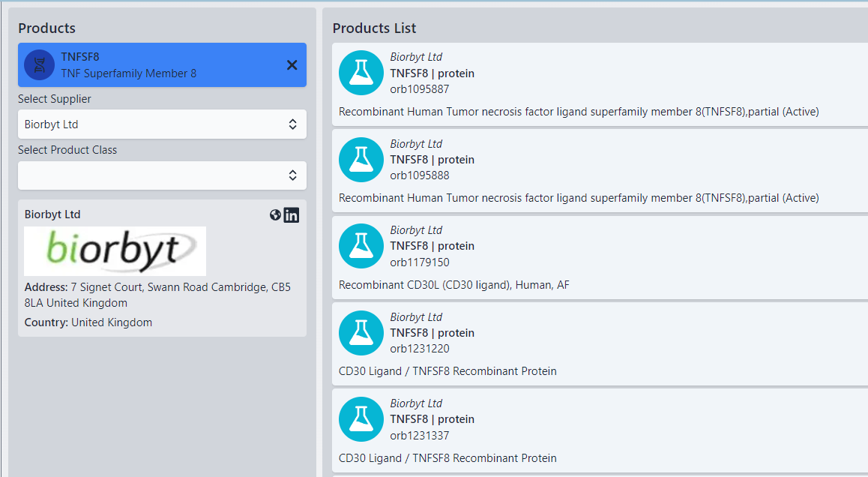Viewport: 868px width, 477px height.
Task: Open Biorbyt LinkedIn page icon
Action: [x=291, y=215]
